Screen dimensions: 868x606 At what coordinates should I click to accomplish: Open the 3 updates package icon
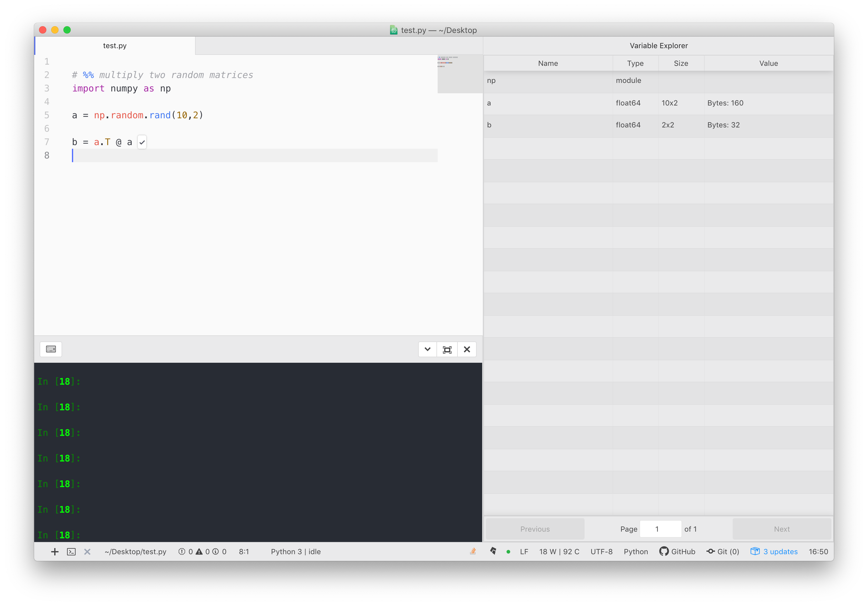pos(774,551)
